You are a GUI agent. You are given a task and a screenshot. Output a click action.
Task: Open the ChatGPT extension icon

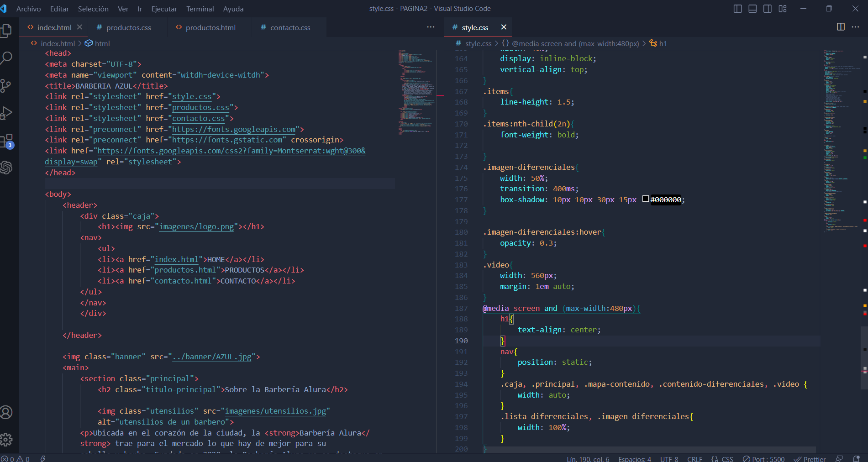pos(6,168)
